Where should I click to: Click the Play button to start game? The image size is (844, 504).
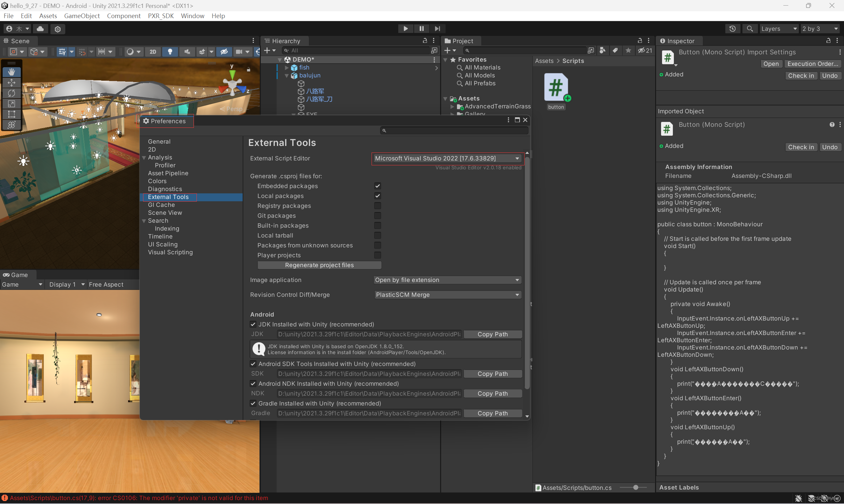(405, 29)
